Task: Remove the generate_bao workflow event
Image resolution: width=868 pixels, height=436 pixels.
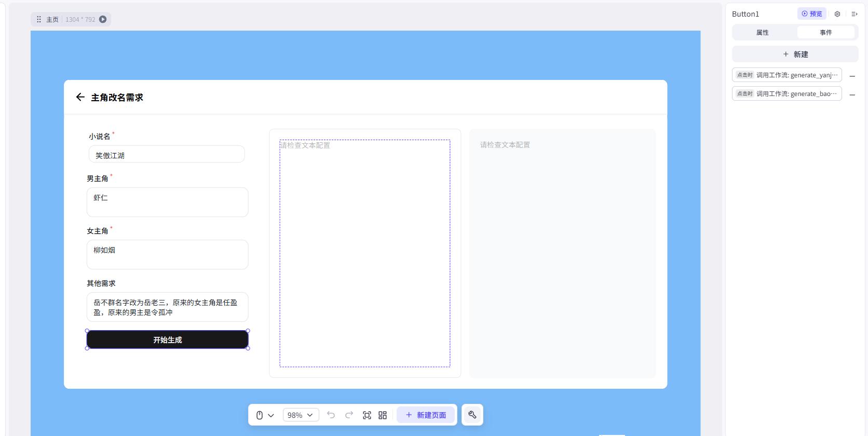Action: pos(852,94)
